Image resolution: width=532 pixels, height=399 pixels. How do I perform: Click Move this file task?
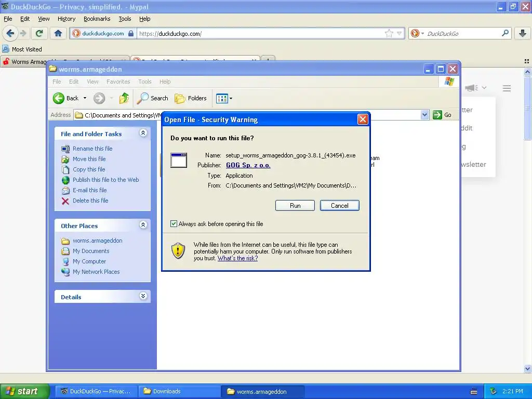pyautogui.click(x=89, y=159)
